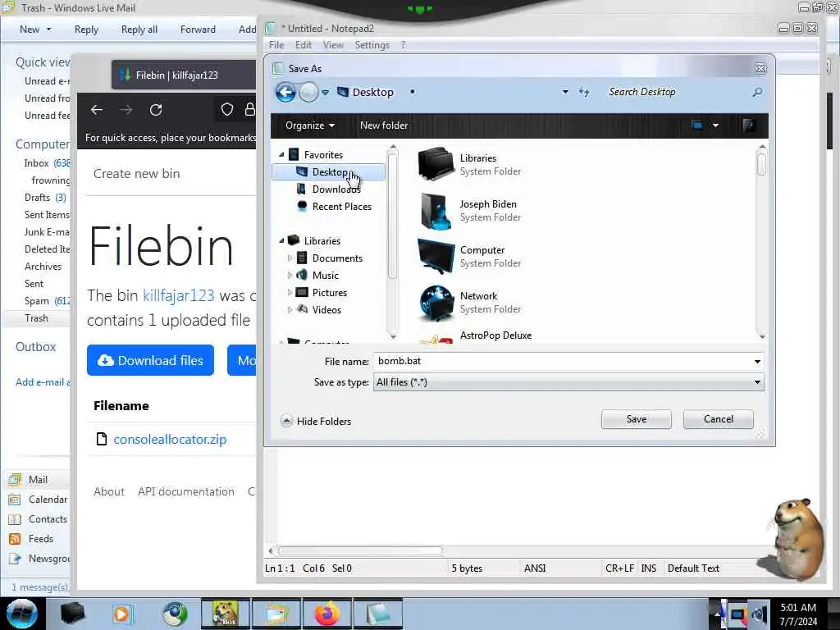Select Desktop in Favorites
The image size is (840, 630).
click(328, 172)
